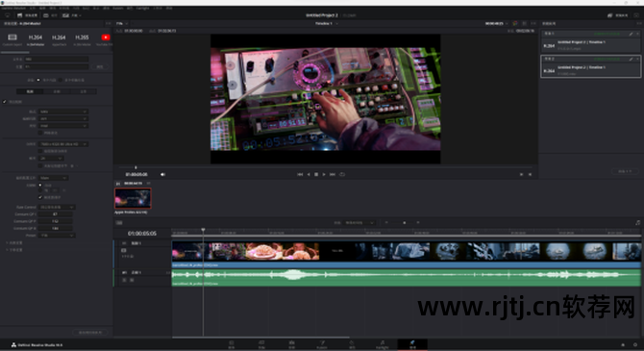This screenshot has height=351, width=644.
Task: Open project settings gear icon
Action: [x=635, y=345]
